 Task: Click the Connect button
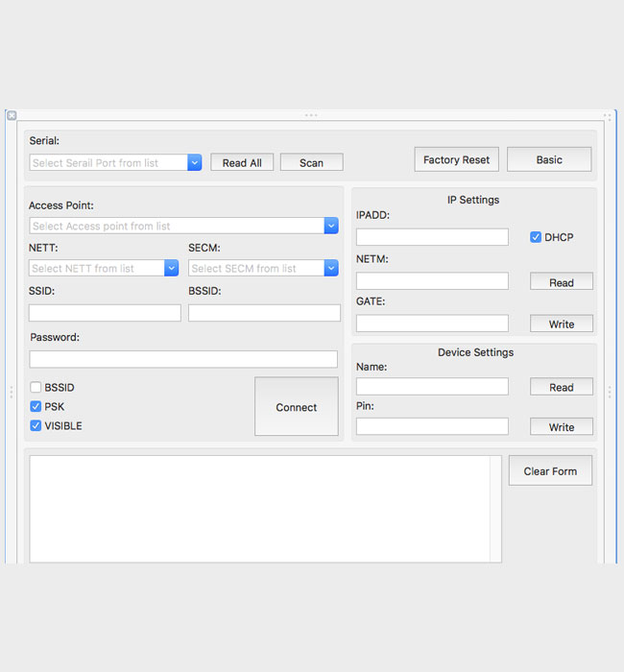pos(296,406)
